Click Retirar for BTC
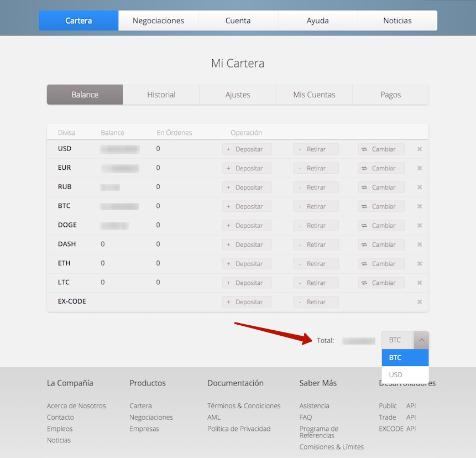This screenshot has width=476, height=458. tap(316, 206)
